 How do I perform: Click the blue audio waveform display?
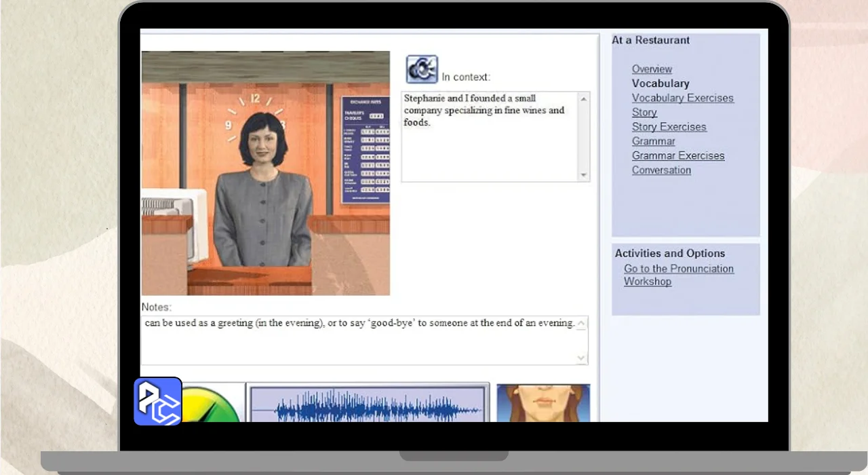(368, 406)
